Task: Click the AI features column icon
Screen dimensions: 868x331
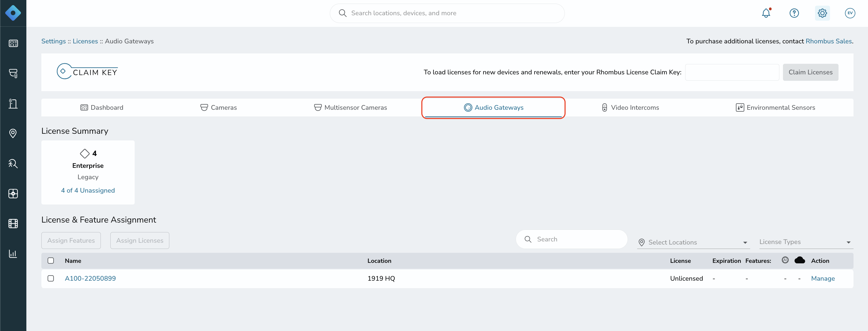Action: click(785, 260)
